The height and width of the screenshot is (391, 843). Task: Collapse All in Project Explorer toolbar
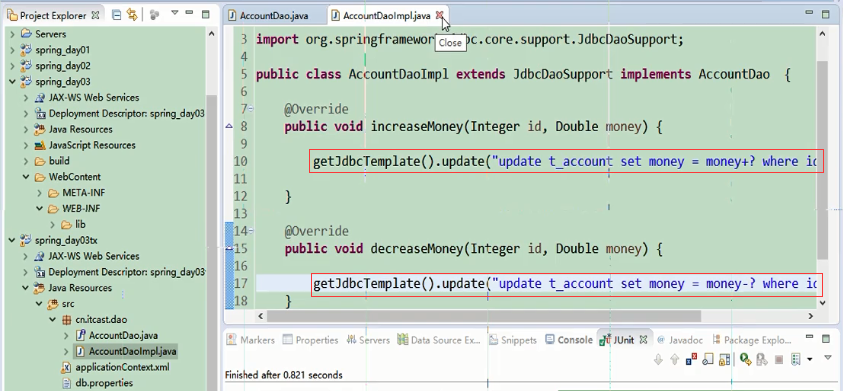pos(116,15)
